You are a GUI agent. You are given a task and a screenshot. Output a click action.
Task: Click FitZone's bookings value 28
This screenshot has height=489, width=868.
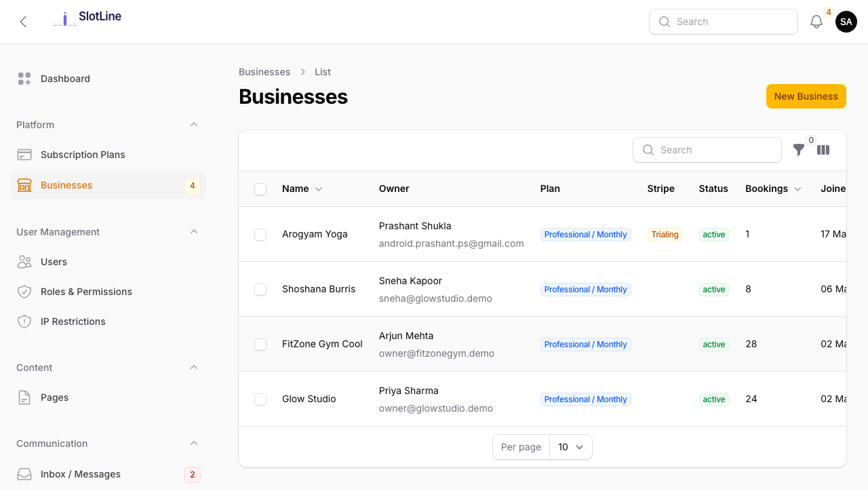[751, 344]
